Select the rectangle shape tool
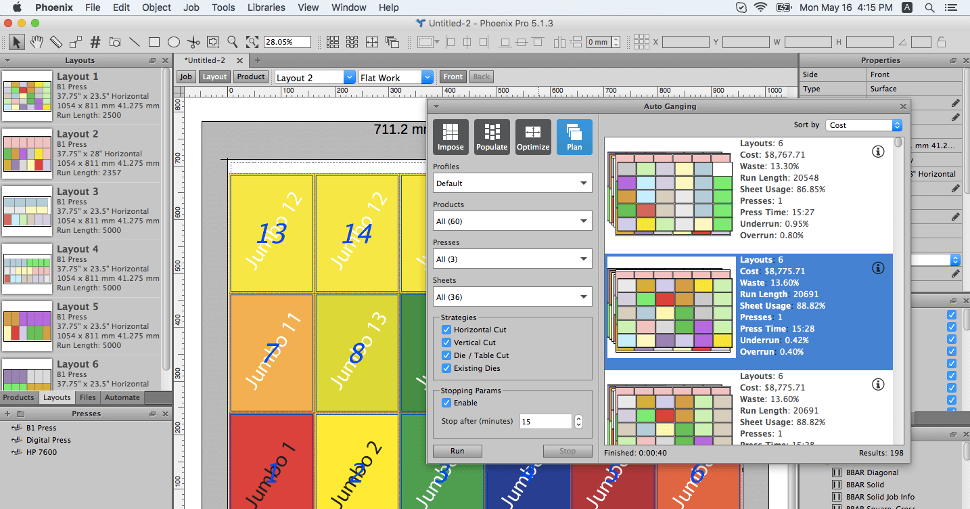This screenshot has height=509, width=970. (x=154, y=42)
